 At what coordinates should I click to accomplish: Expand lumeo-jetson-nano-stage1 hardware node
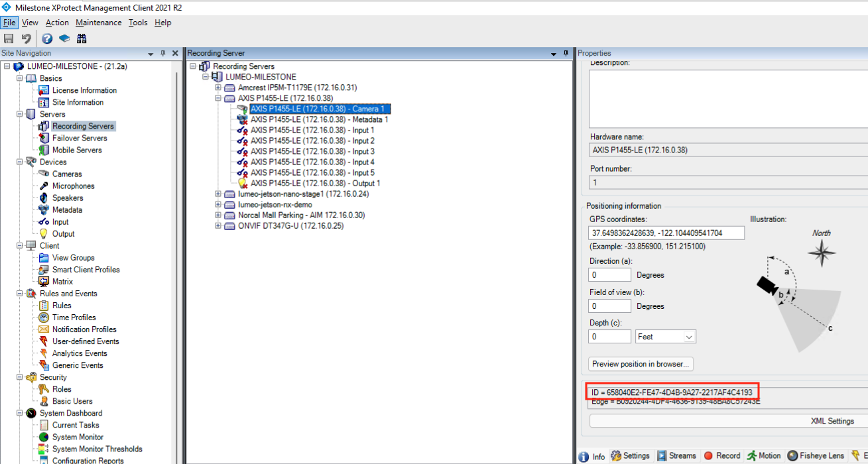point(218,194)
